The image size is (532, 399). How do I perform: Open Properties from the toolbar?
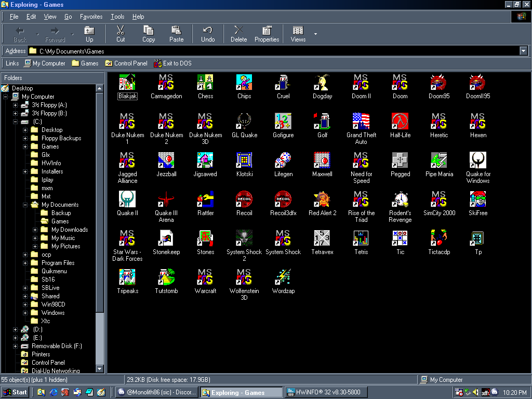[x=267, y=34]
